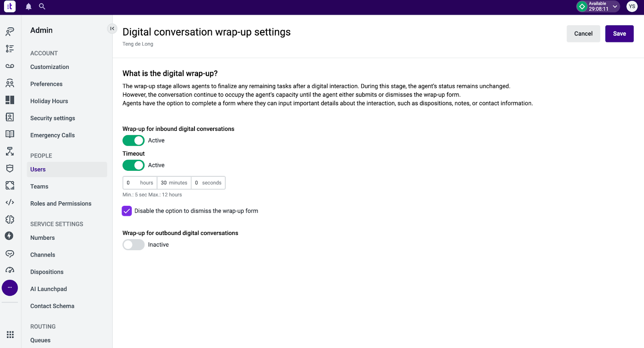Viewport: 644px width, 348px height.
Task: Open the notifications bell icon
Action: click(x=29, y=6)
